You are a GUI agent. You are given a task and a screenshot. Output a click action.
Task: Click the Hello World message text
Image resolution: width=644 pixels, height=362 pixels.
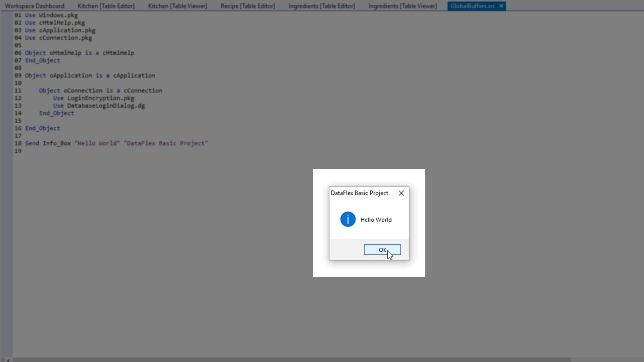376,220
